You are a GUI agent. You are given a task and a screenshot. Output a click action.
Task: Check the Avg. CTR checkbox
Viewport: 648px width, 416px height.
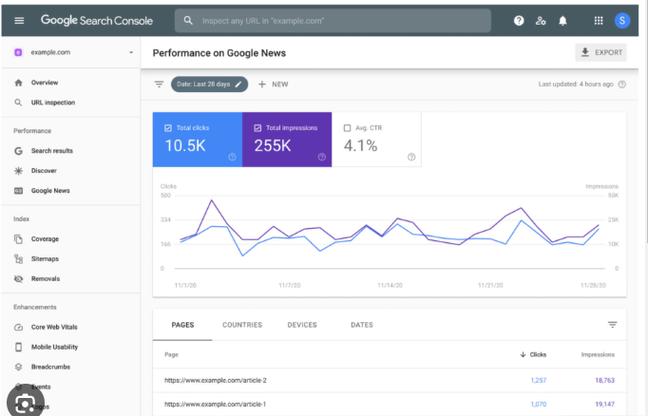(347, 128)
